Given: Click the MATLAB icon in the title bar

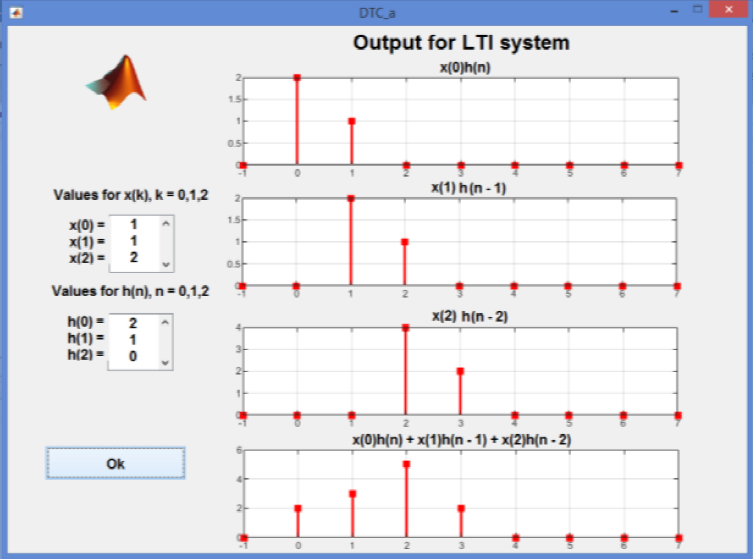Looking at the screenshot, I should [15, 9].
